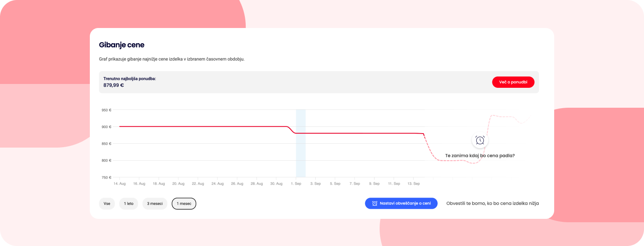
Task: Switch to the '1 leto' range
Action: (129, 204)
